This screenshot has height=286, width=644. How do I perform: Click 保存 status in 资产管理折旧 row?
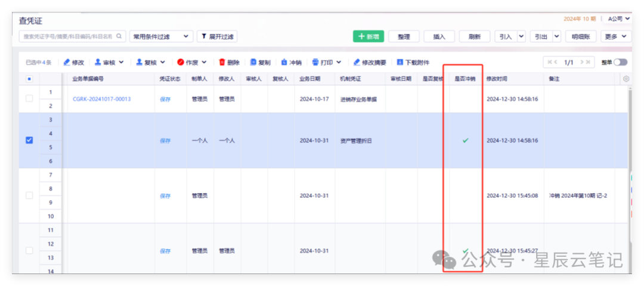coord(165,141)
